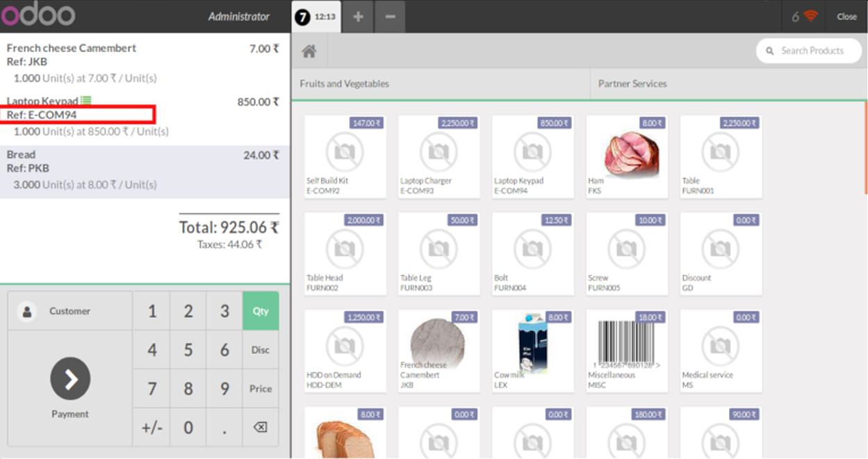Close the point of sale session
Image resolution: width=868 pixels, height=459 pixels.
[x=846, y=17]
